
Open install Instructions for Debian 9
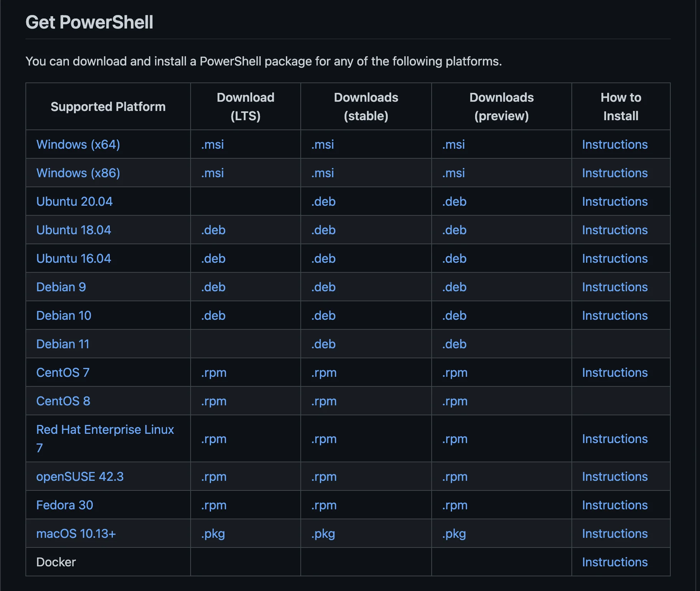tap(615, 287)
